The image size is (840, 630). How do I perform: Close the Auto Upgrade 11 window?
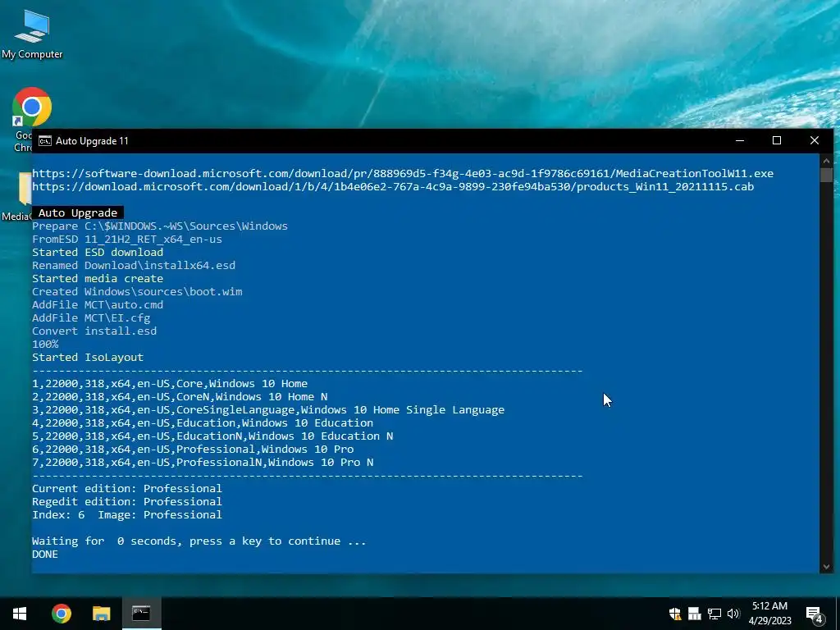coord(815,140)
